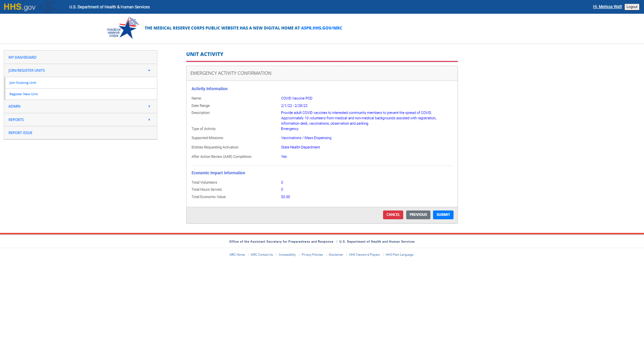Open My Dashboard menu item
The image size is (644, 362).
click(22, 57)
